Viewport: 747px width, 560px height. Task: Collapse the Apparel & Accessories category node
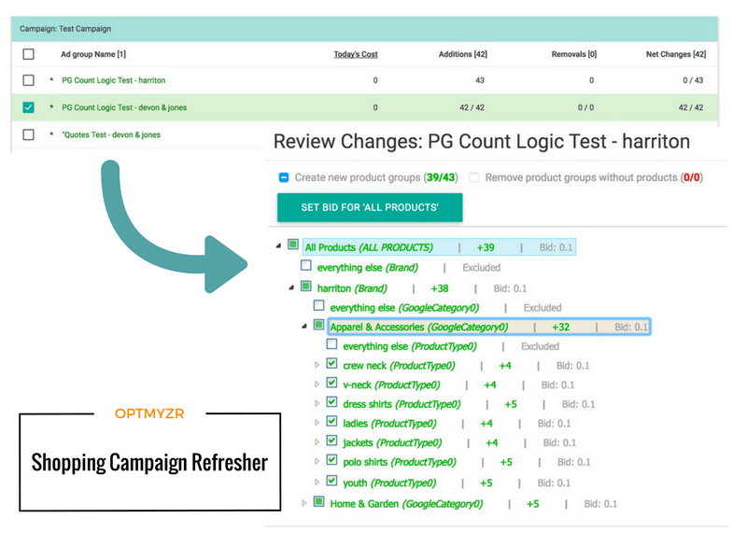(x=304, y=327)
